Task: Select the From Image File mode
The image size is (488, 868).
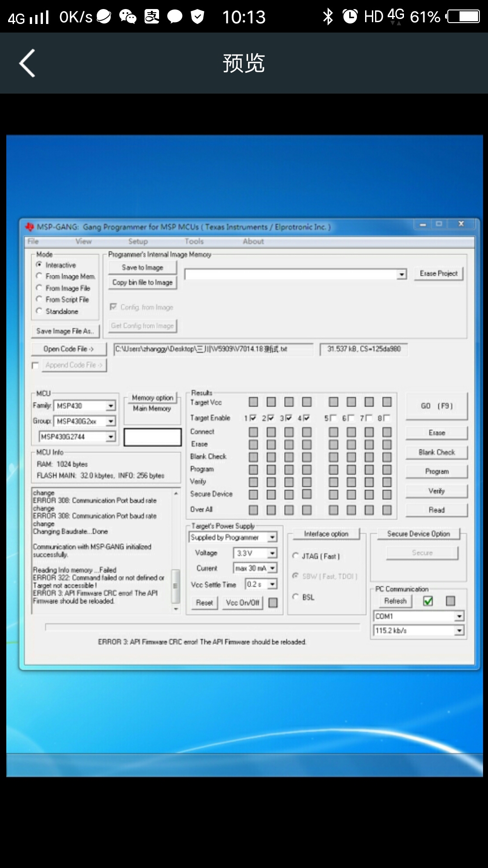Action: click(x=39, y=288)
